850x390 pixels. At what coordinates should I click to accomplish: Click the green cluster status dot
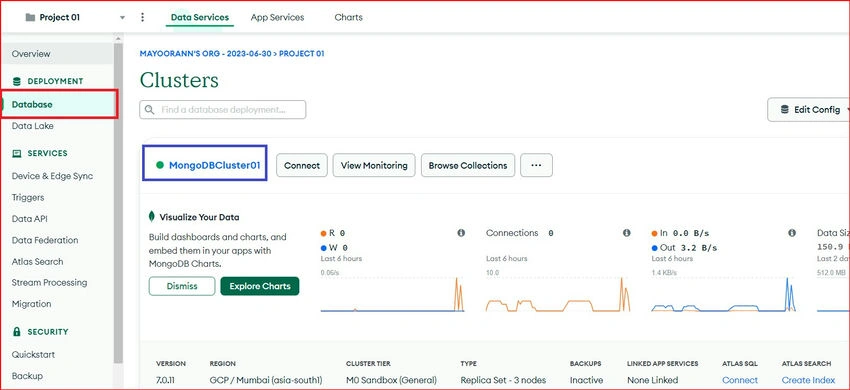[160, 165]
